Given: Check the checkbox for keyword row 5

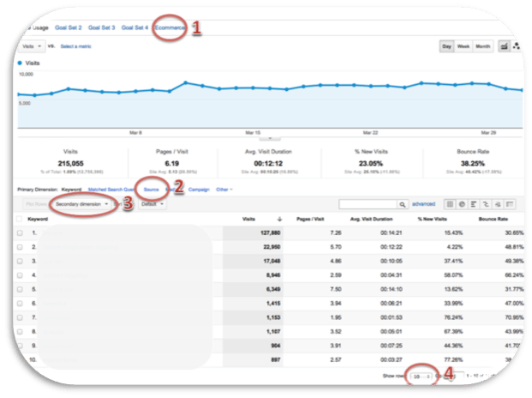Looking at the screenshot, I should coord(20,289).
